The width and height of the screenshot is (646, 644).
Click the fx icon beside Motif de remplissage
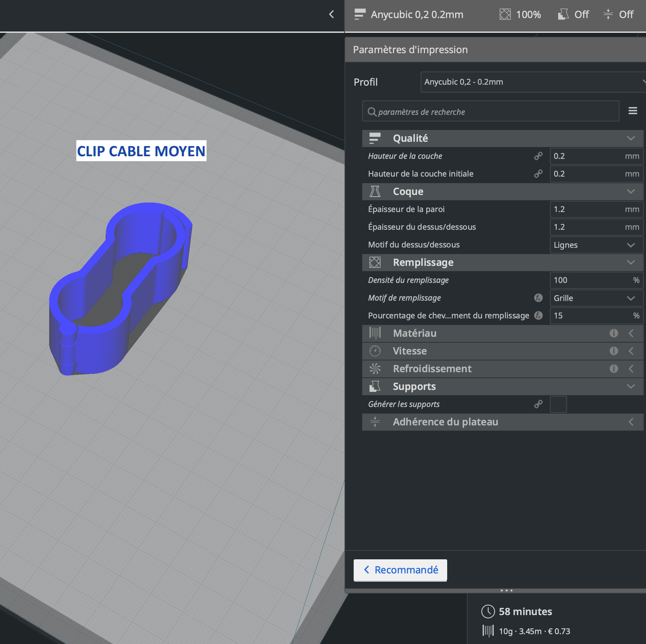538,298
